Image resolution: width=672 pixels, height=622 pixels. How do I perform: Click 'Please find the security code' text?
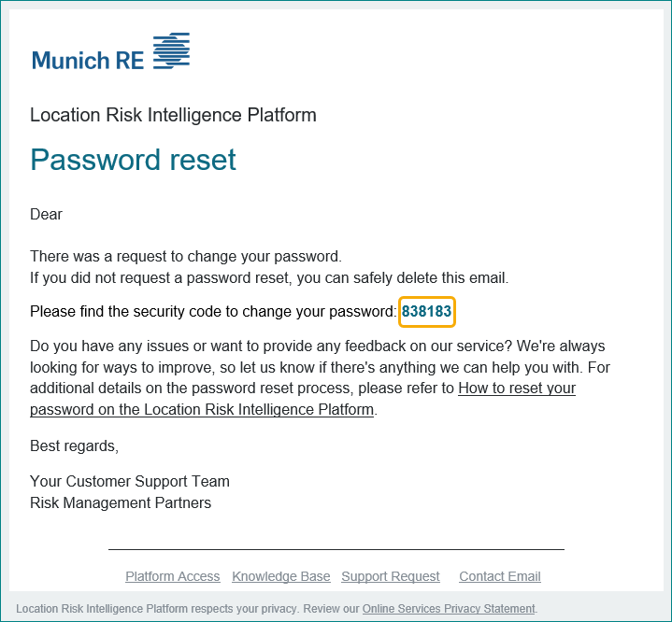click(213, 311)
